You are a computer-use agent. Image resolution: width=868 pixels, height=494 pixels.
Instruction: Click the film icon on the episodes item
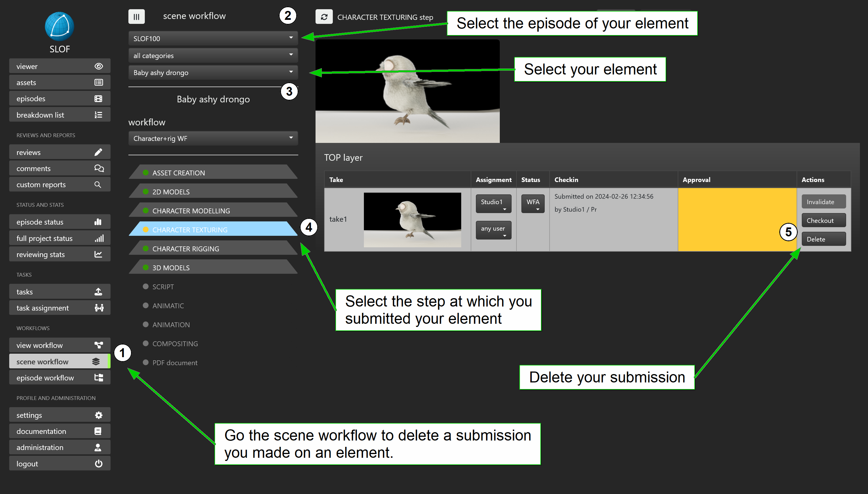point(98,99)
